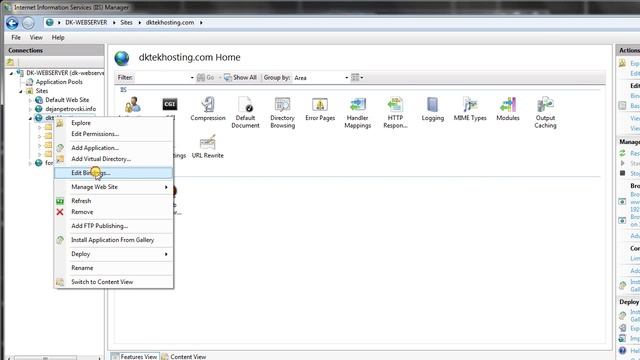The width and height of the screenshot is (640, 360).
Task: Select Remove from the context menu
Action: (x=114, y=212)
